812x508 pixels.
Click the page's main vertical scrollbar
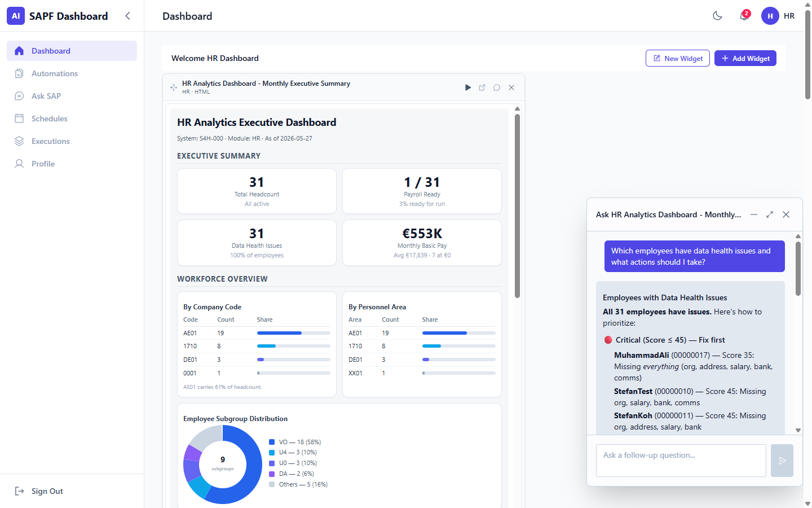coord(807,55)
